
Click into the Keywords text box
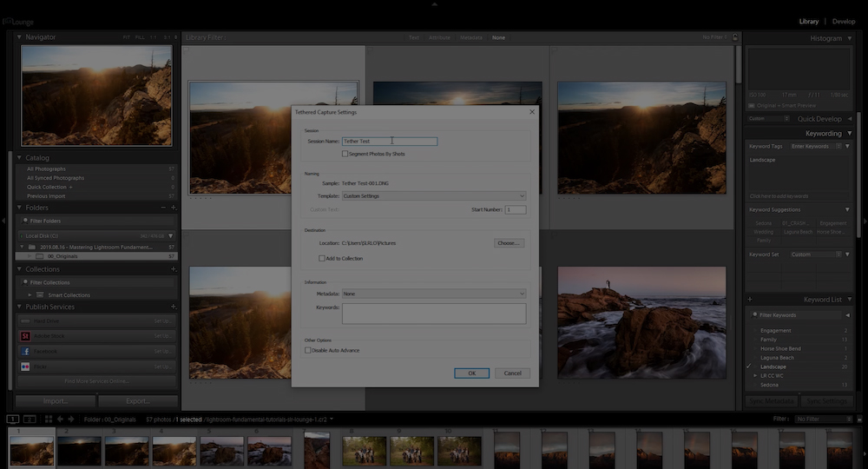point(434,314)
